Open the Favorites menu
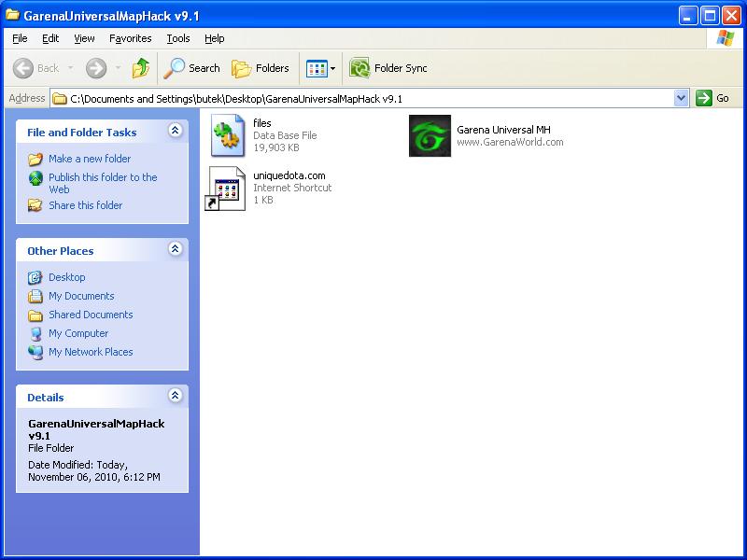747x560 pixels. (x=131, y=38)
